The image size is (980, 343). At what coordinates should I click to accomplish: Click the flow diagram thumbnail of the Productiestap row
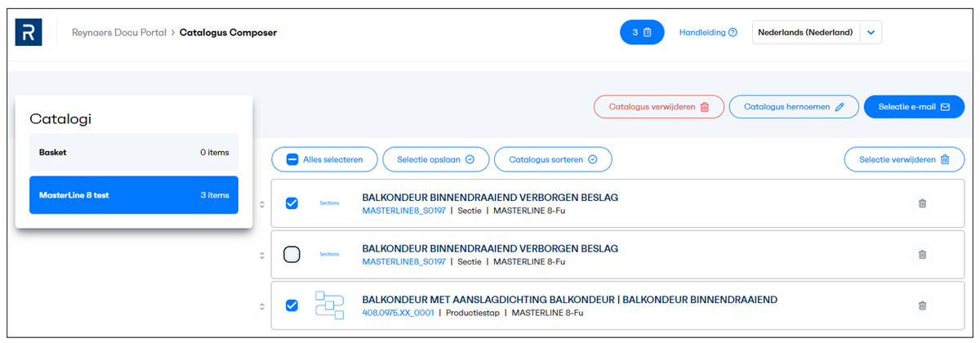(329, 305)
